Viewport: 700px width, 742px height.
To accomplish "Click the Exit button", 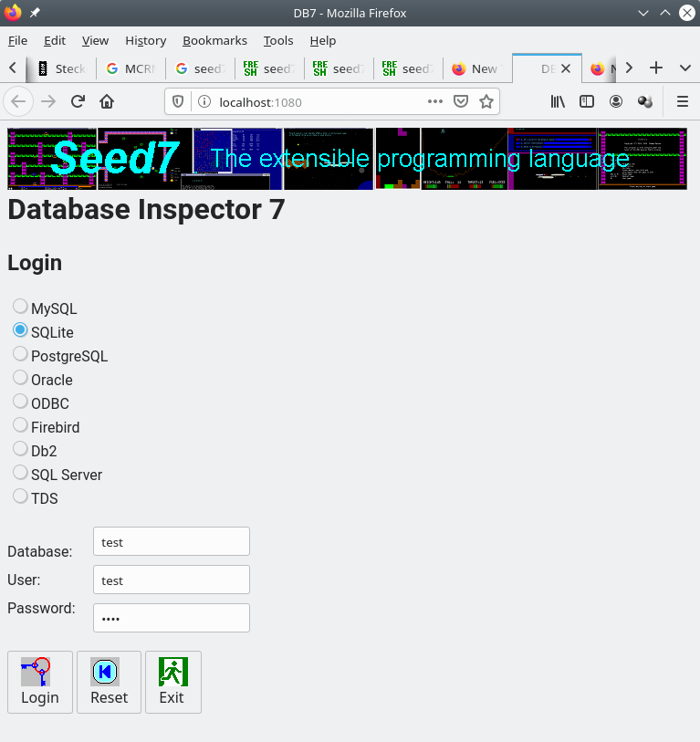I will (173, 682).
